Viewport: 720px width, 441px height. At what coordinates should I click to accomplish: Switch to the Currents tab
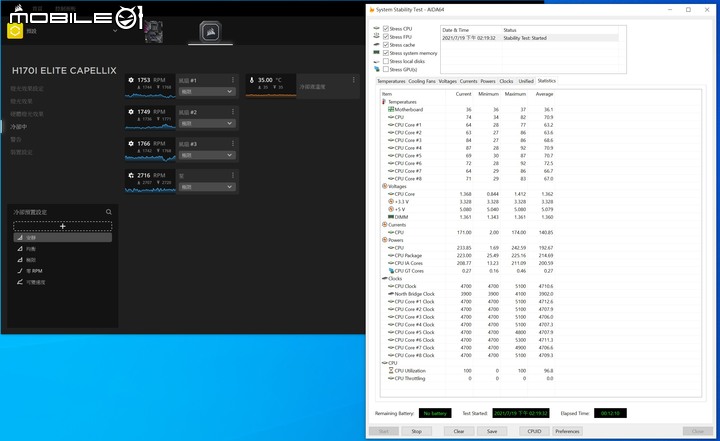point(468,81)
